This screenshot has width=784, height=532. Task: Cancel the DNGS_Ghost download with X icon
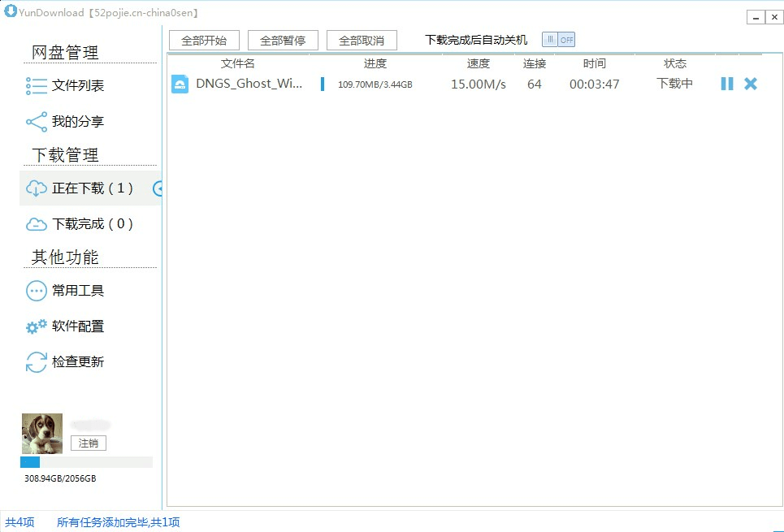(x=751, y=84)
